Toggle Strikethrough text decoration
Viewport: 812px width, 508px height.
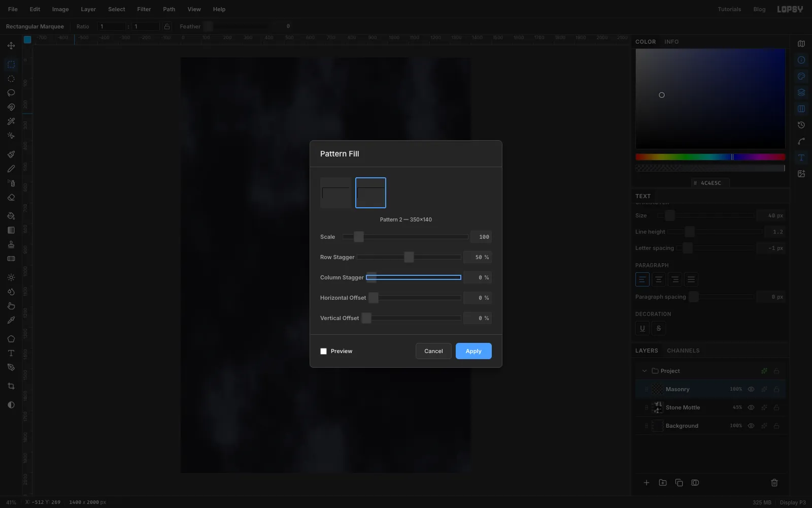pos(659,328)
